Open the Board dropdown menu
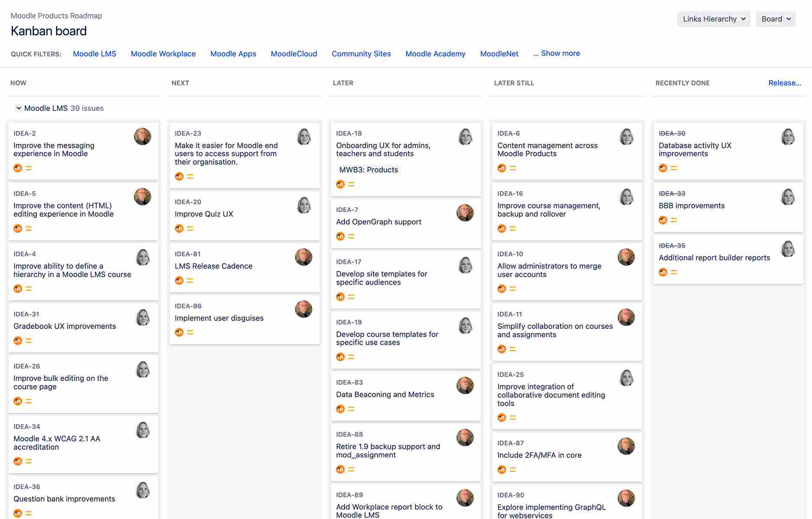Image resolution: width=812 pixels, height=519 pixels. point(776,19)
